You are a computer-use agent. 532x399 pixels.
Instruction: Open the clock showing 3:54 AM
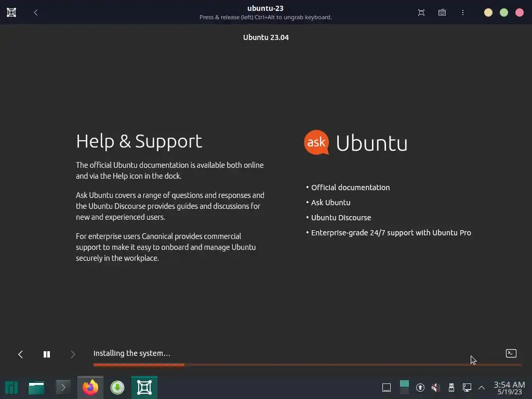point(509,388)
